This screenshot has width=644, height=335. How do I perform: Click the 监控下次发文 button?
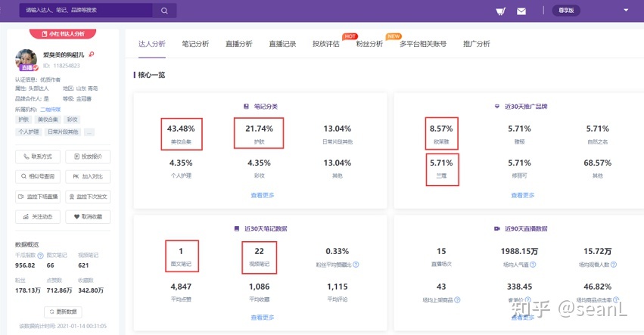[88, 197]
